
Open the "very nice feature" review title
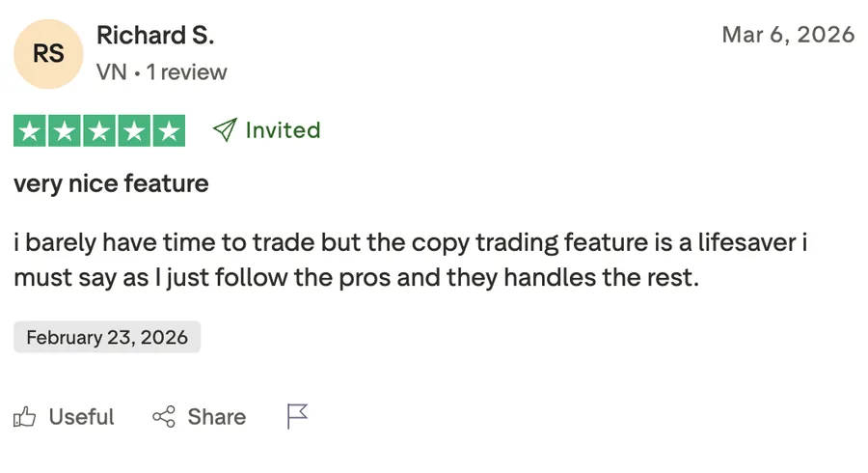pyautogui.click(x=111, y=182)
